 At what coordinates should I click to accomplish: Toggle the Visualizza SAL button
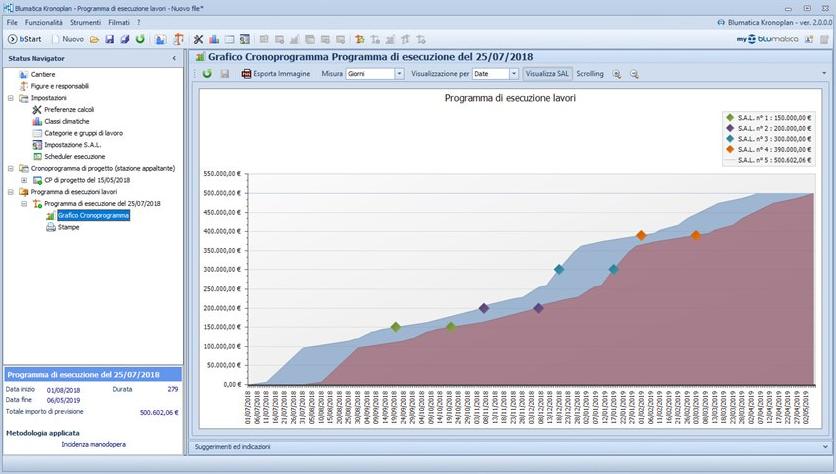(548, 74)
